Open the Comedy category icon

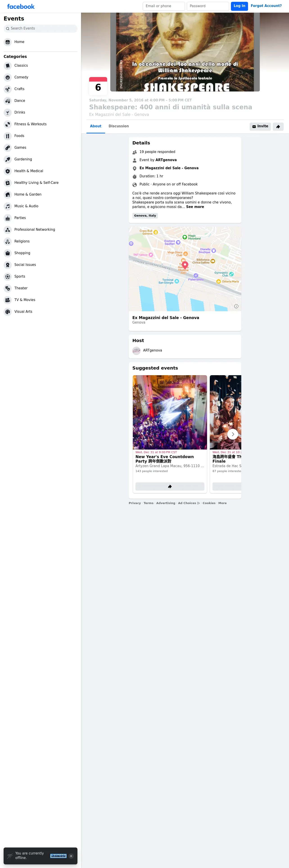tap(8, 78)
